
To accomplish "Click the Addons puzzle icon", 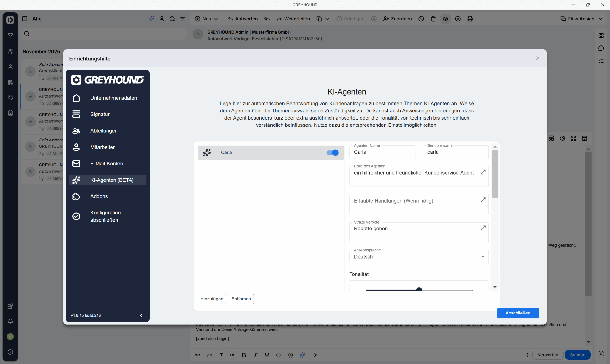I will point(76,196).
